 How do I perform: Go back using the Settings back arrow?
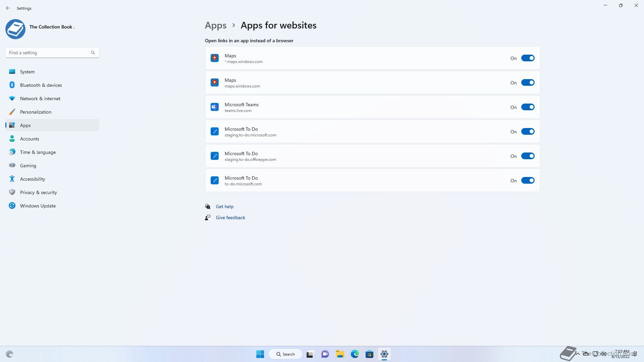(x=8, y=8)
